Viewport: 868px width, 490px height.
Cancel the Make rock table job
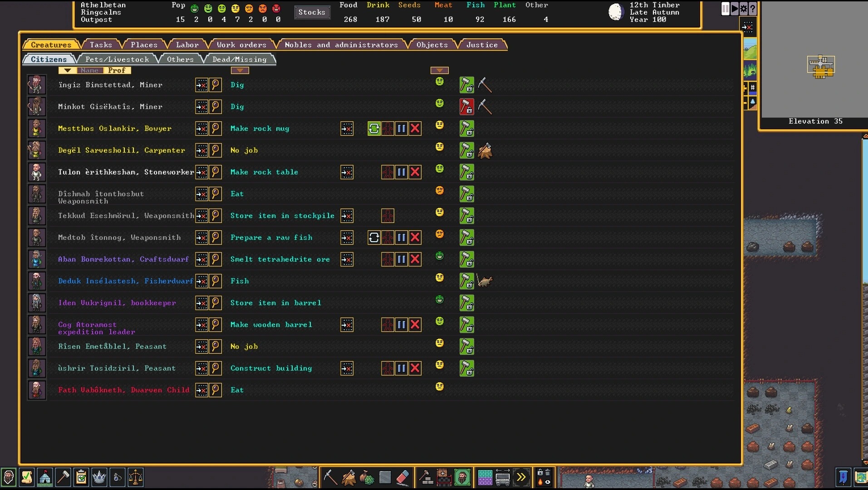coord(415,172)
